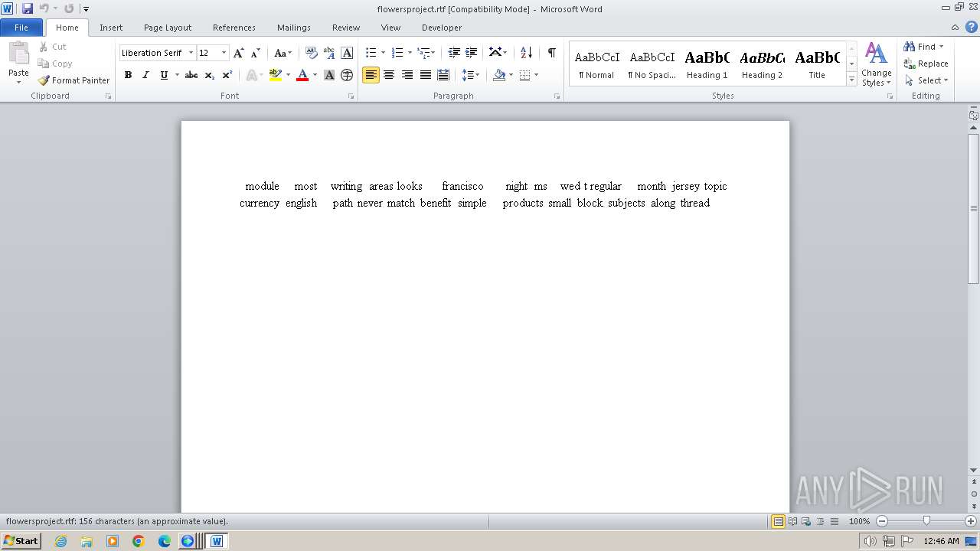Click the Shading paint bucket icon
The image size is (980, 551).
point(499,75)
